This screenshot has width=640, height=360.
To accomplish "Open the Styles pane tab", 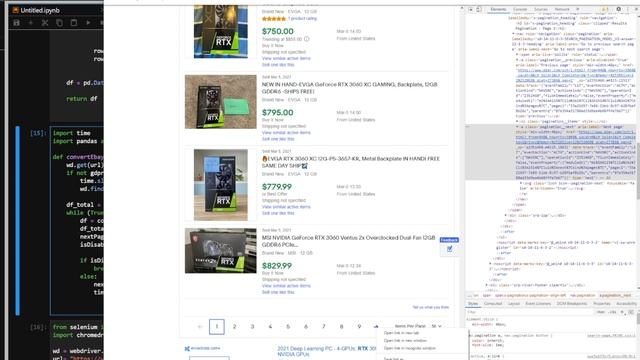I will 473,304.
